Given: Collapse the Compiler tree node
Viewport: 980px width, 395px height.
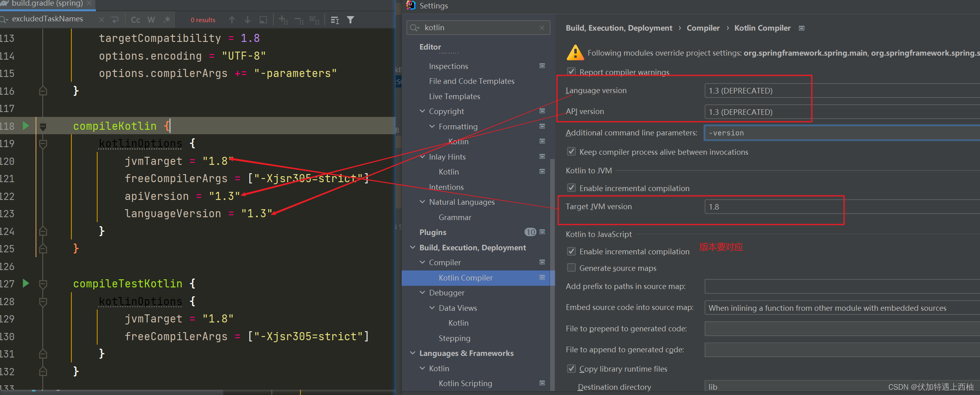Looking at the screenshot, I should [x=422, y=262].
